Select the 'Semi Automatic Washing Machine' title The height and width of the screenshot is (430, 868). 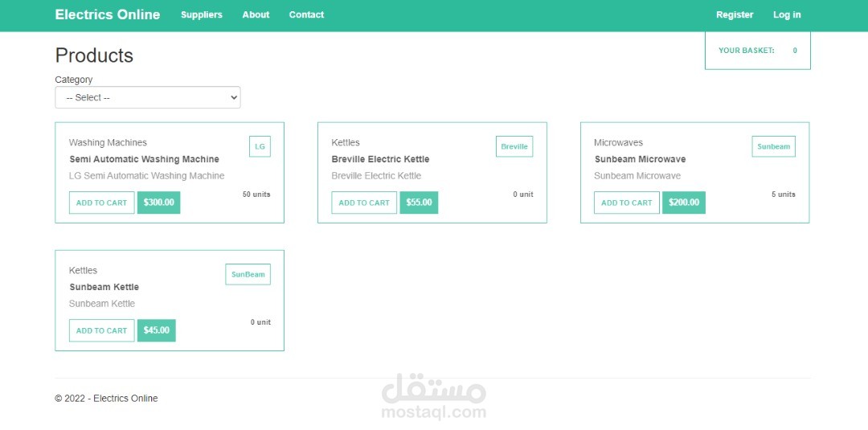point(145,159)
